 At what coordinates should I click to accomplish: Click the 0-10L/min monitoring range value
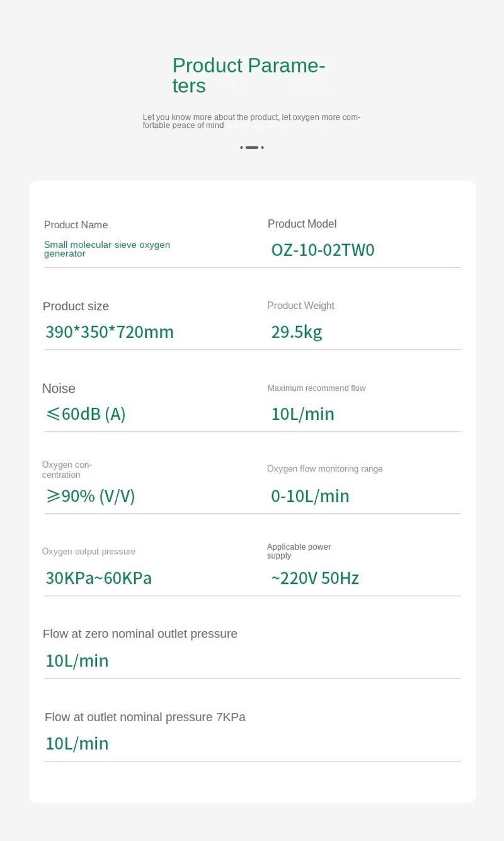click(310, 496)
